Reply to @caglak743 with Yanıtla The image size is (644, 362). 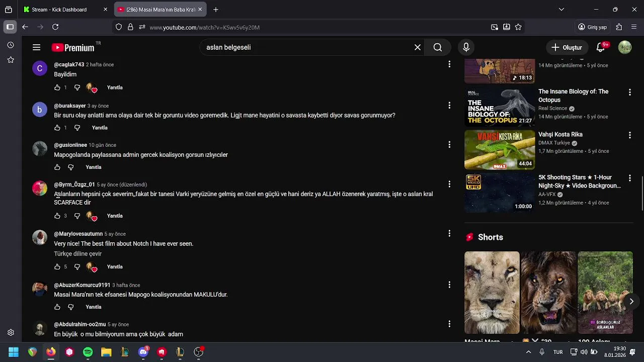(115, 87)
